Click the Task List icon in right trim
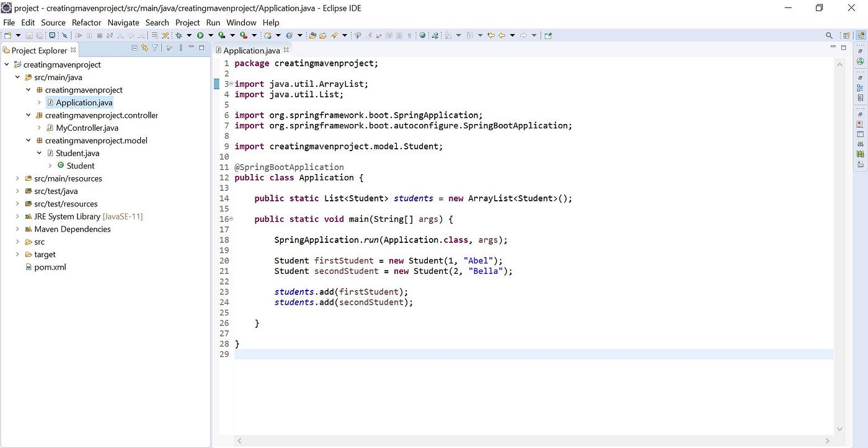Viewport: 868px width, 448px height. click(x=860, y=97)
